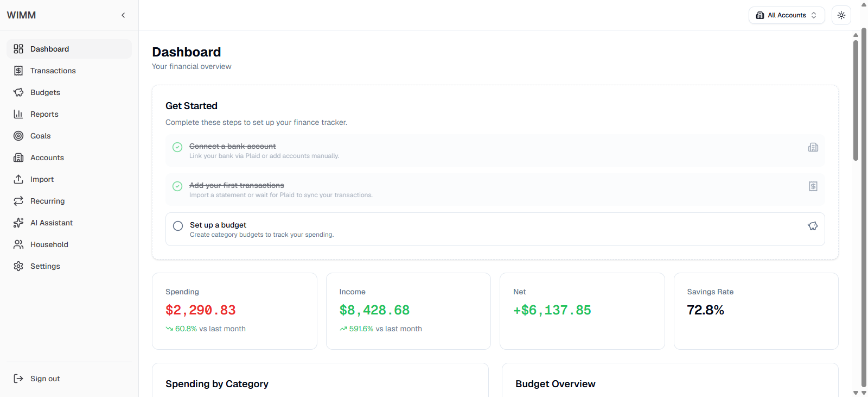Click the 72.8% savings rate value
The image size is (868, 397).
click(x=705, y=310)
